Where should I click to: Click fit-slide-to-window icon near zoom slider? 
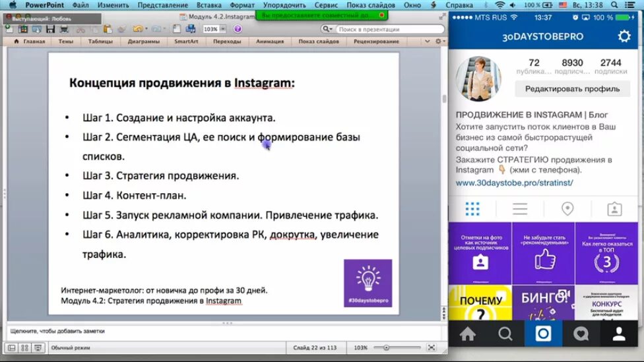(x=432, y=347)
